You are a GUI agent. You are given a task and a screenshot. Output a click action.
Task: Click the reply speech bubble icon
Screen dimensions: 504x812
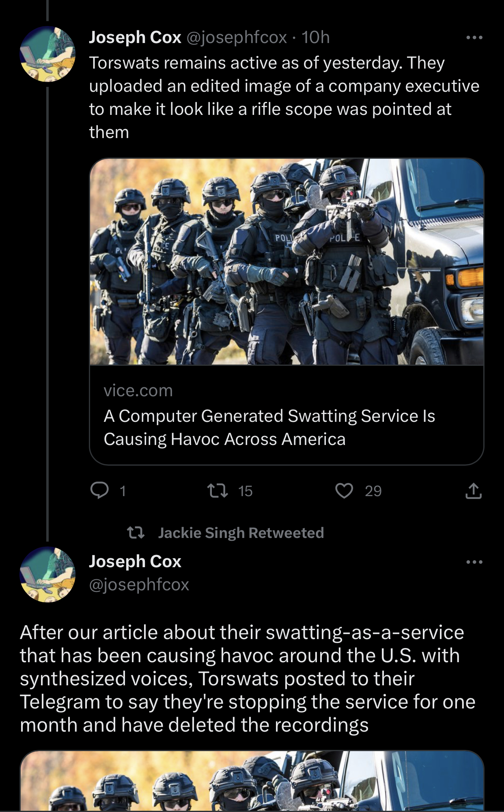tap(99, 490)
